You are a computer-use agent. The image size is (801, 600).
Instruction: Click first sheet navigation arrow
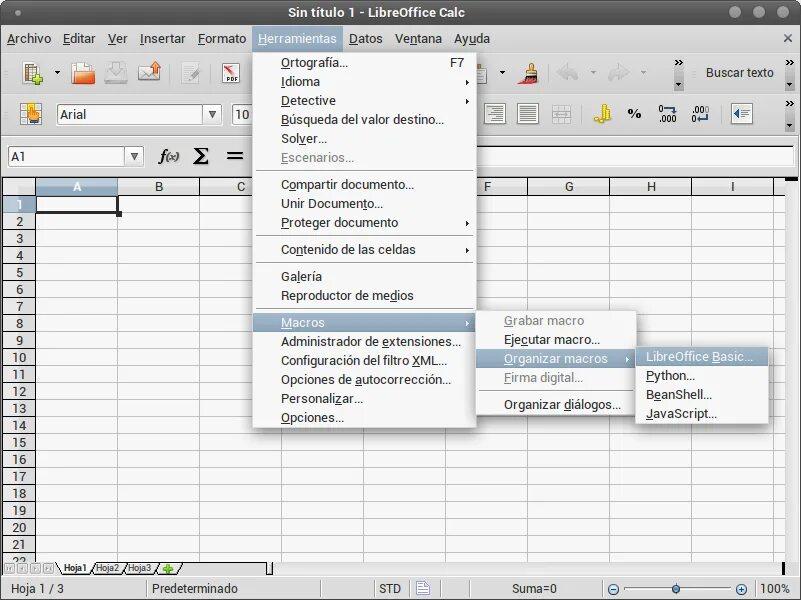coord(10,568)
